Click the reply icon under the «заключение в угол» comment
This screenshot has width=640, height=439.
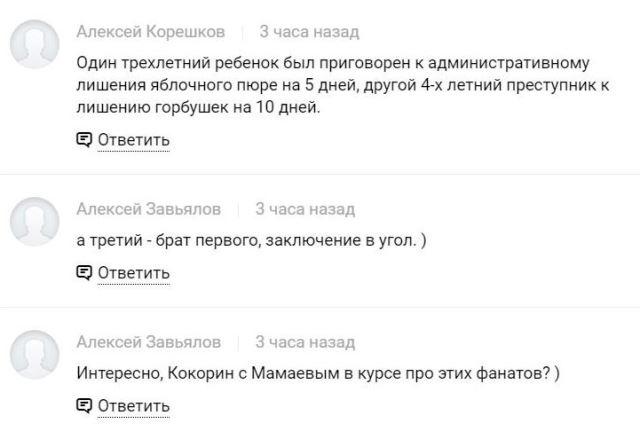pyautogui.click(x=84, y=273)
